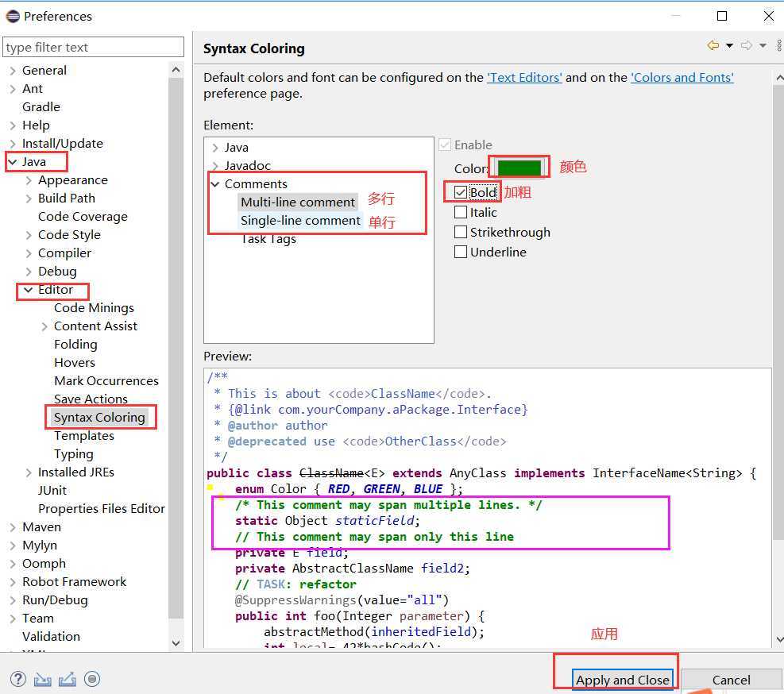Expand the Installed JREs node
This screenshot has height=694, width=784.
coord(29,472)
